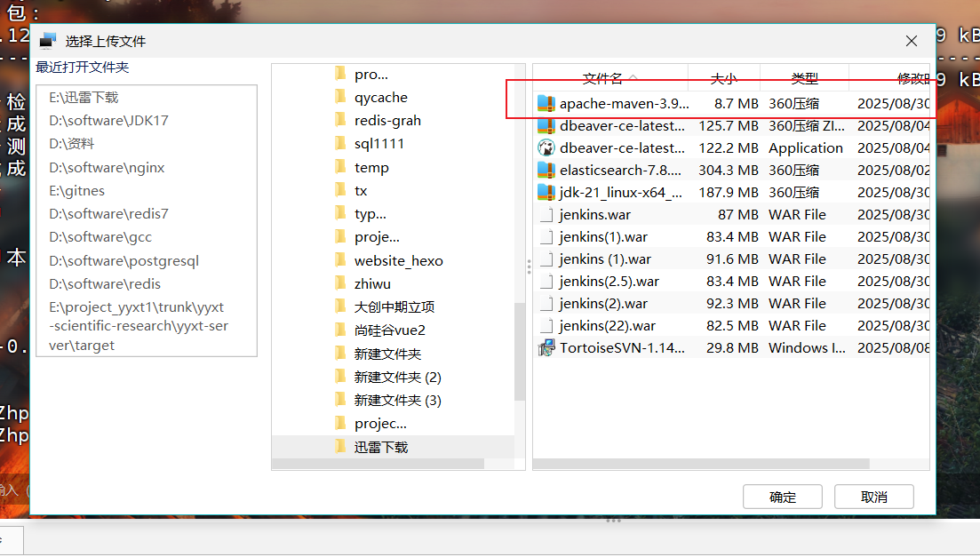Open recent folder D:\software\JDK17
980x557 pixels.
point(108,121)
